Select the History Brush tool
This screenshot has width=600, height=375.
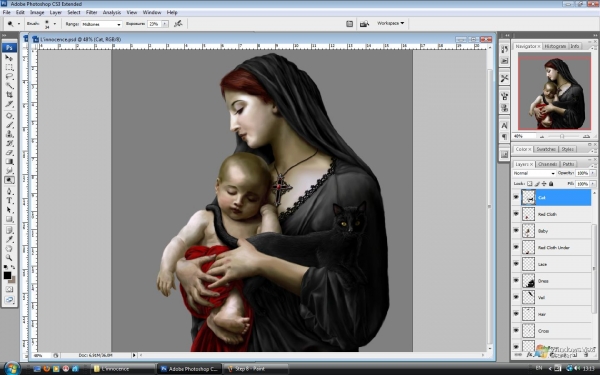click(9, 143)
